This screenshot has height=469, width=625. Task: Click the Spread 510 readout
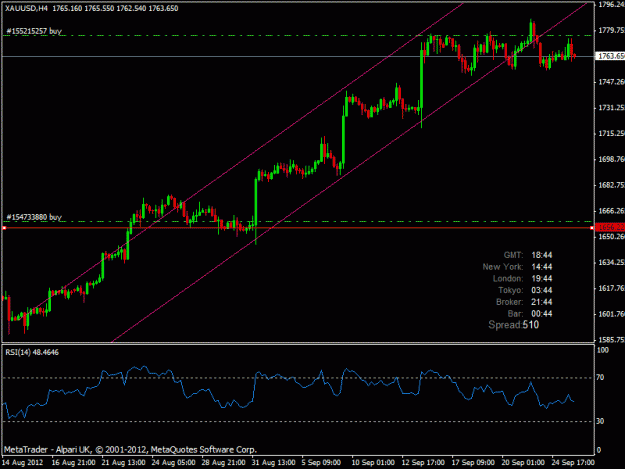514,325
